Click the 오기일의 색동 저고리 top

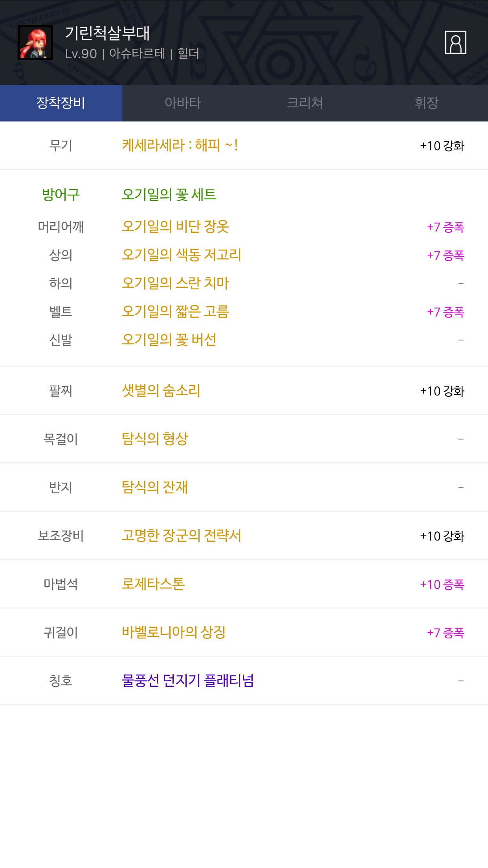tap(181, 255)
